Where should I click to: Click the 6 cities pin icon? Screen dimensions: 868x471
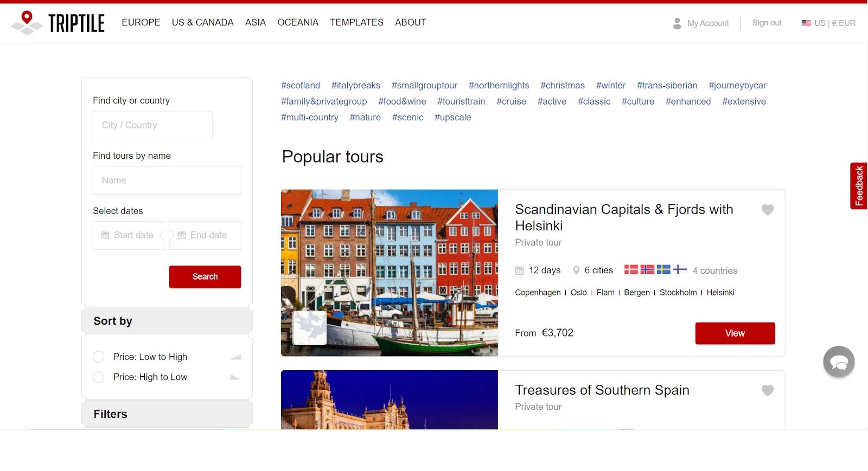coord(576,270)
